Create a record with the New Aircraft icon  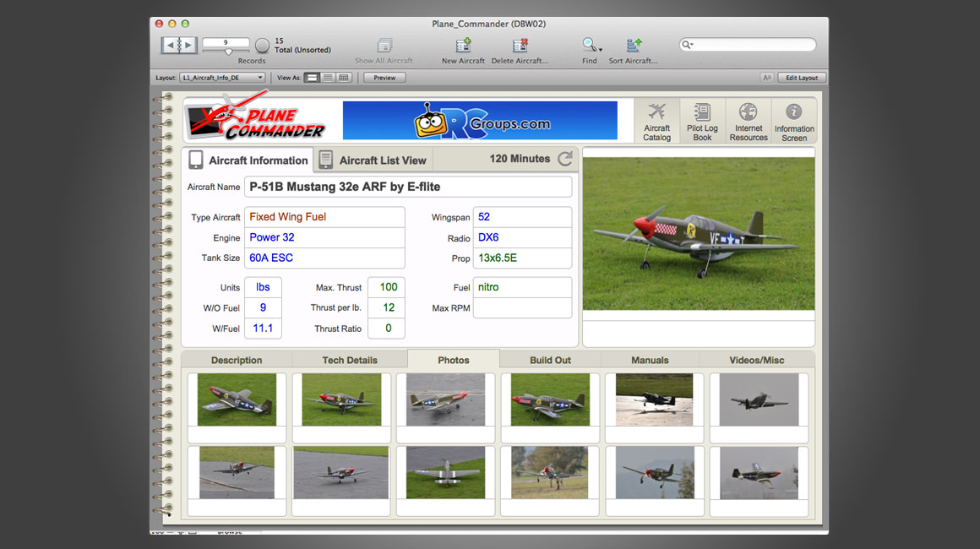click(463, 46)
